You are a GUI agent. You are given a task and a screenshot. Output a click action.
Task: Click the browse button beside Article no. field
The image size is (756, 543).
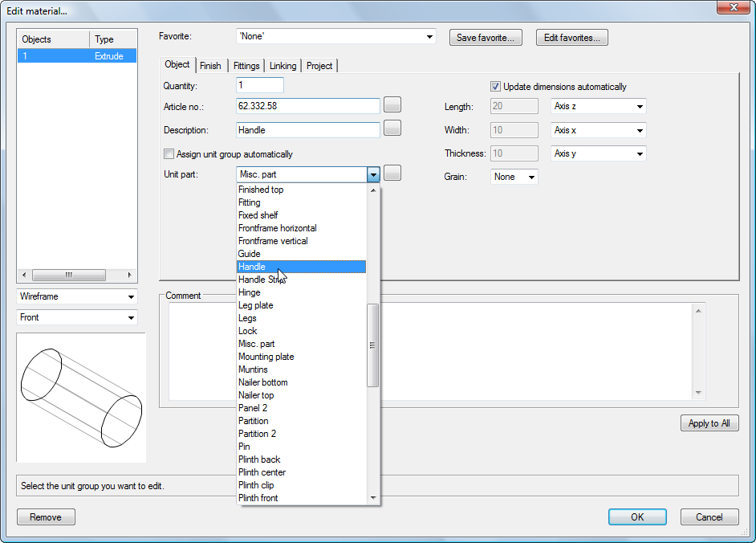[x=392, y=104]
